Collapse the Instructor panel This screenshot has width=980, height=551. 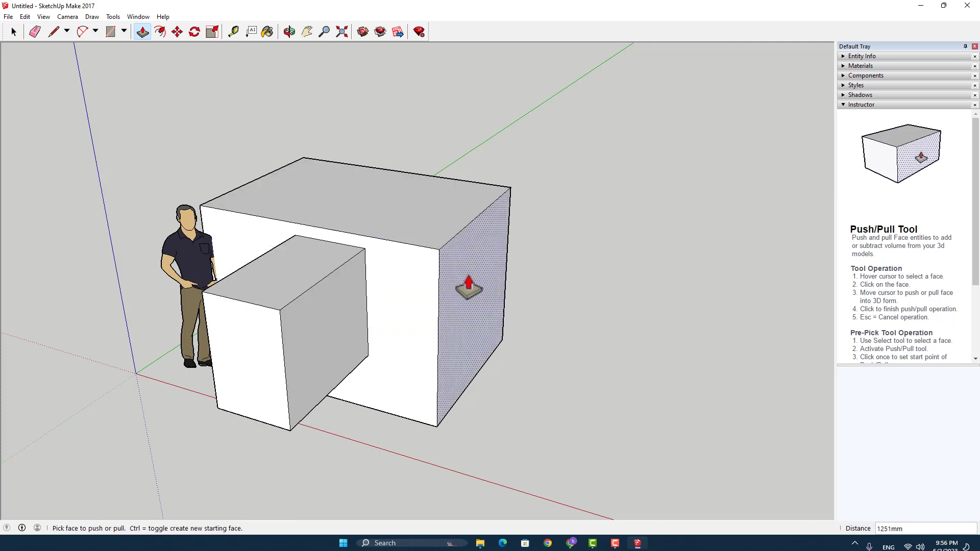tap(861, 105)
